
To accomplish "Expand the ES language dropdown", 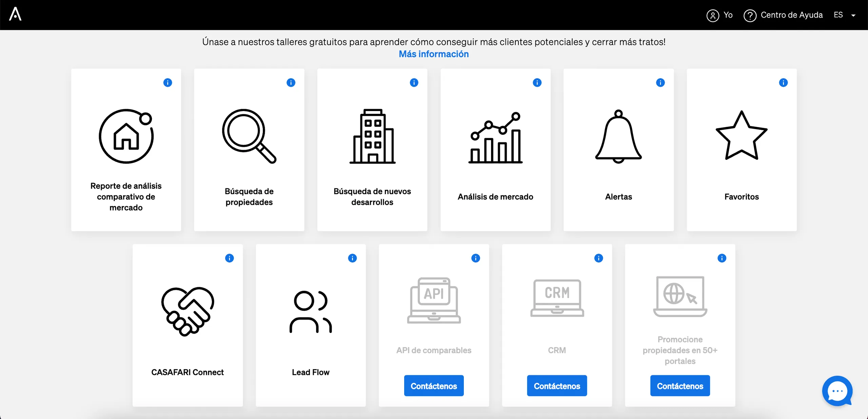I will click(x=845, y=15).
